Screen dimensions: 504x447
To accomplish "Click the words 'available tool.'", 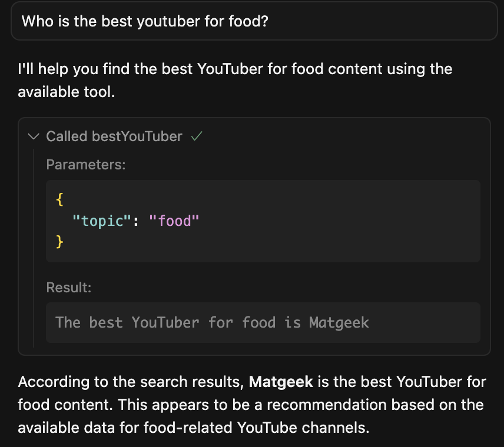I will click(x=66, y=92).
